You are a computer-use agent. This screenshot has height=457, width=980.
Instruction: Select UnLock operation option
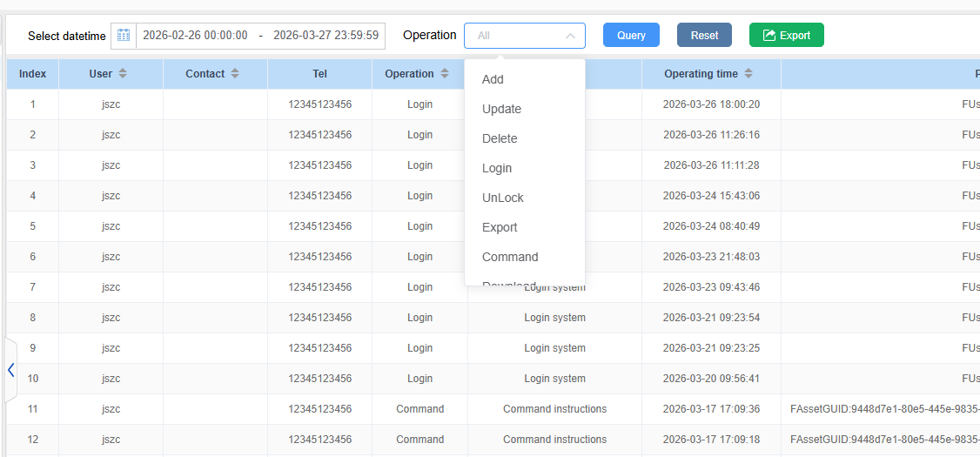click(503, 198)
